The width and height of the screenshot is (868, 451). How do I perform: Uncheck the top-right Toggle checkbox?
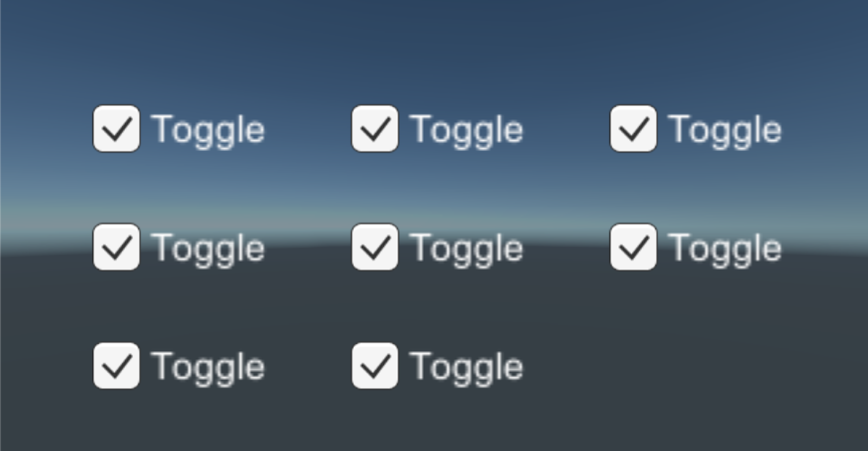click(633, 129)
